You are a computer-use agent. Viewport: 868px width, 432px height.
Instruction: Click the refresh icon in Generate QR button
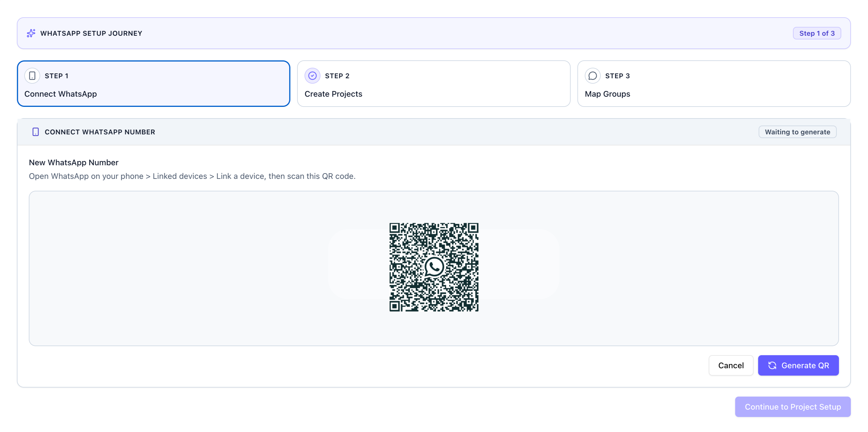point(772,365)
